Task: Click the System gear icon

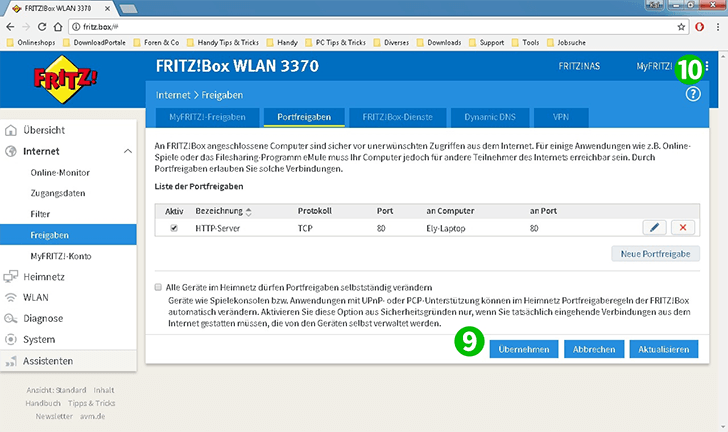Action: point(11,340)
